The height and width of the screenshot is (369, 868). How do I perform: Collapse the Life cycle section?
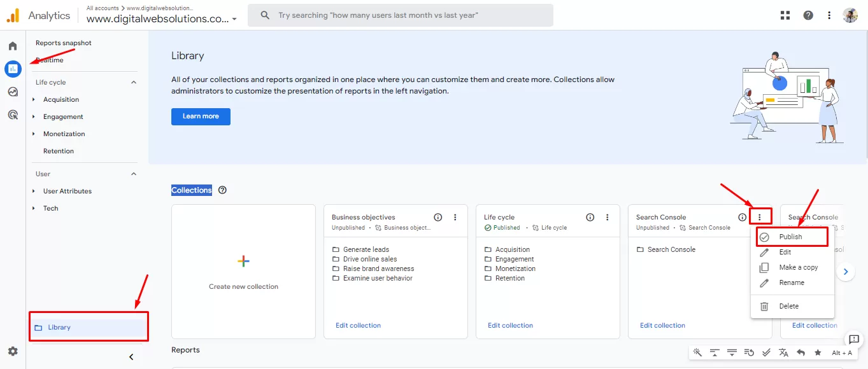[x=134, y=83]
